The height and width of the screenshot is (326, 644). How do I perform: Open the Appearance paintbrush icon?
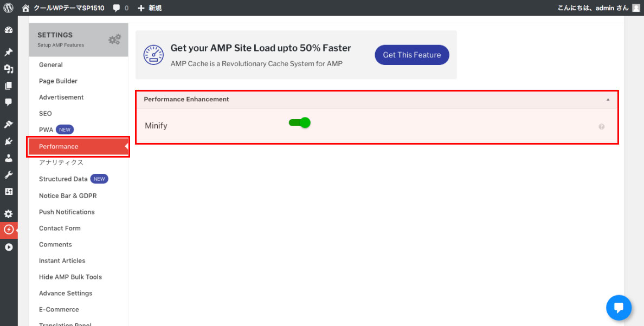pyautogui.click(x=9, y=124)
